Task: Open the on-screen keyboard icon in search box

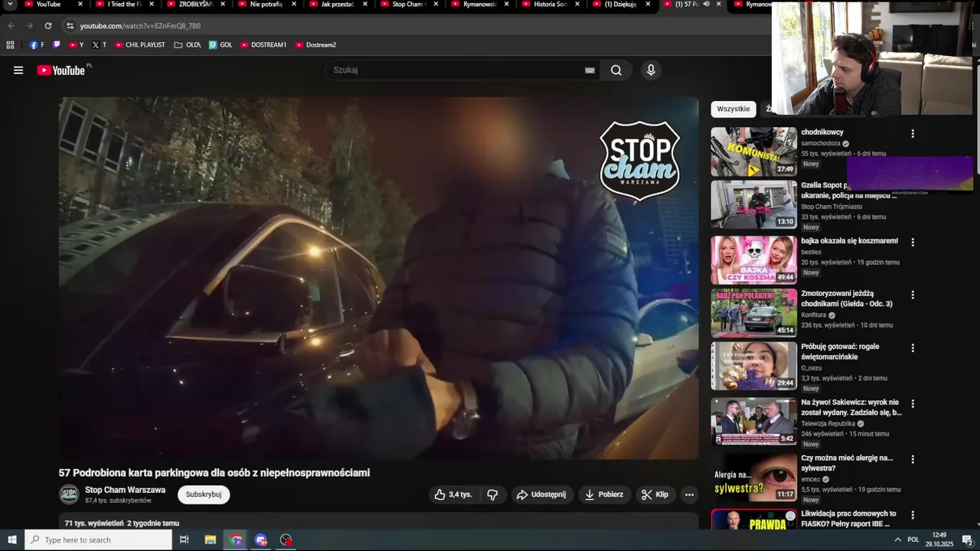Action: 590,70
